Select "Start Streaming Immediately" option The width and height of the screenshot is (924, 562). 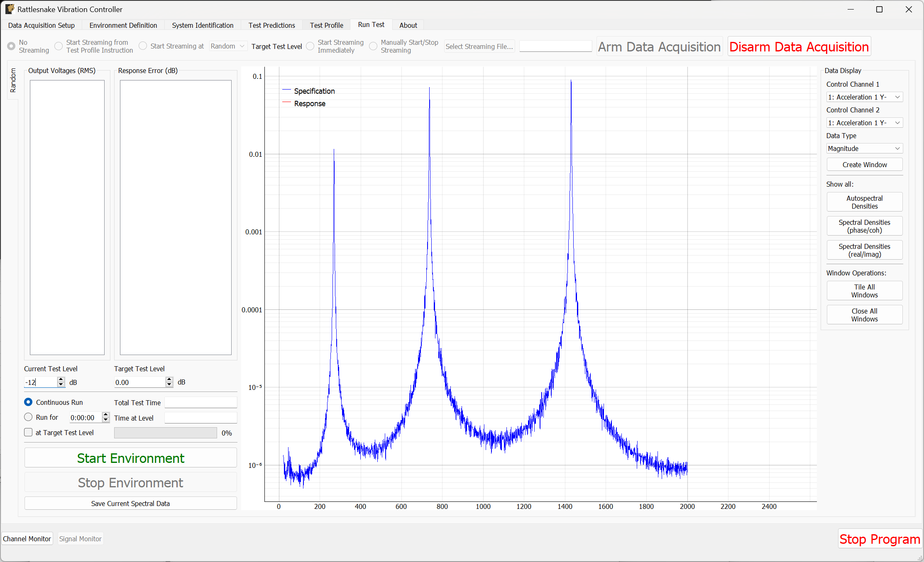point(310,46)
